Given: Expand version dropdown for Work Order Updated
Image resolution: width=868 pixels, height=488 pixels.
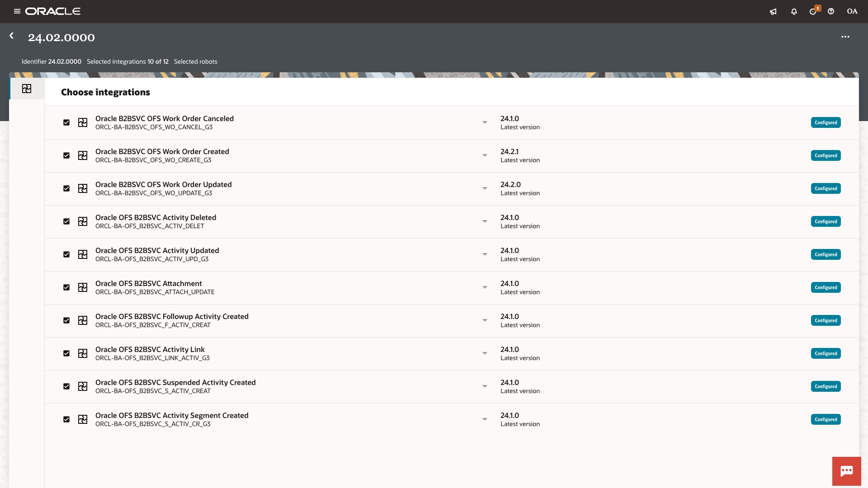Looking at the screenshot, I should point(485,188).
